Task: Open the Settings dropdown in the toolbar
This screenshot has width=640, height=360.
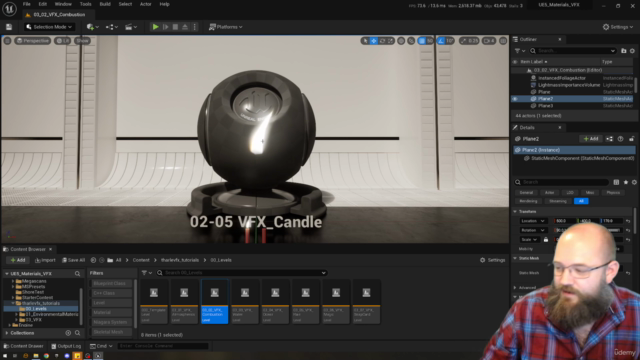Action: pyautogui.click(x=618, y=27)
